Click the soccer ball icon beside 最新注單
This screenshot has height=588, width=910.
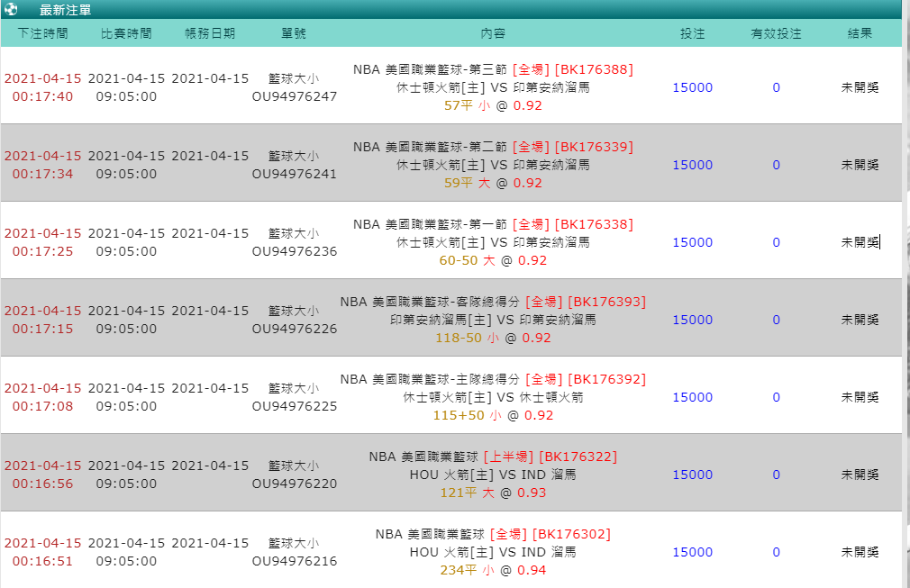click(11, 9)
